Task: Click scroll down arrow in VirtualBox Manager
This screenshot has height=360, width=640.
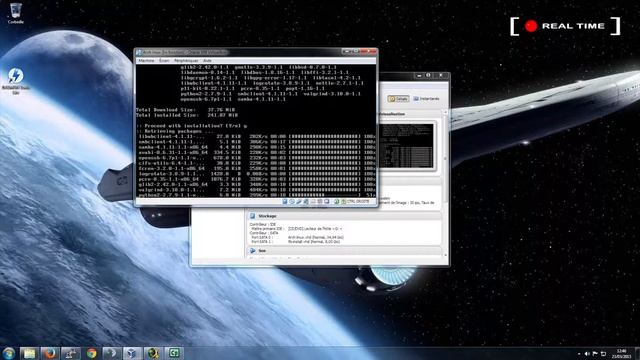Action: [445, 256]
